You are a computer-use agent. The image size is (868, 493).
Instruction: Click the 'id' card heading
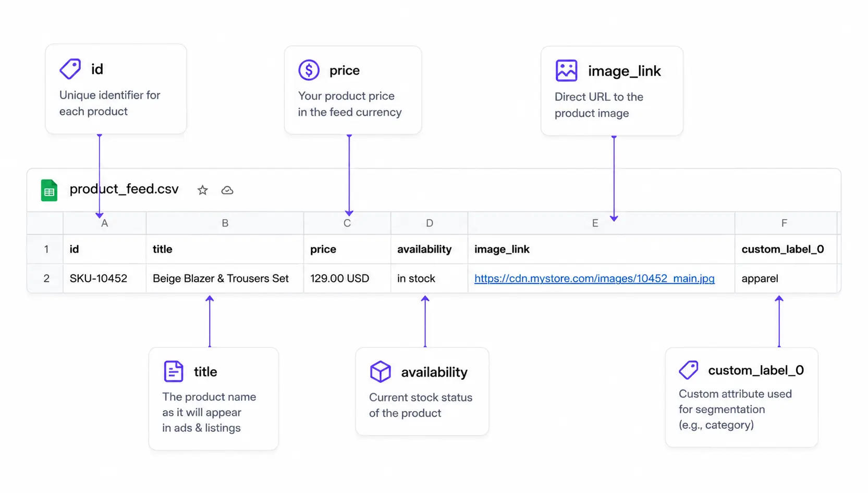coord(97,69)
